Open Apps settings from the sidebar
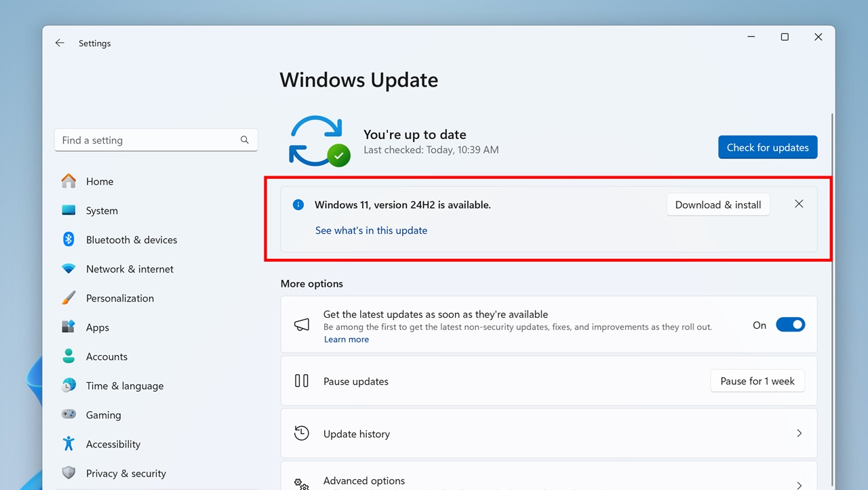 click(x=97, y=327)
